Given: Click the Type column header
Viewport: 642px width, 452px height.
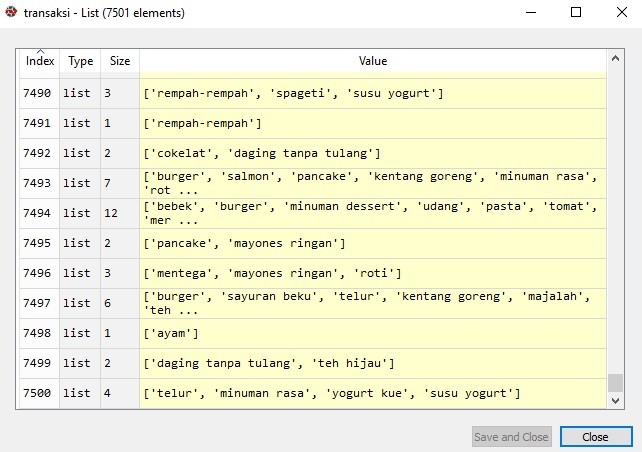Looking at the screenshot, I should point(80,61).
